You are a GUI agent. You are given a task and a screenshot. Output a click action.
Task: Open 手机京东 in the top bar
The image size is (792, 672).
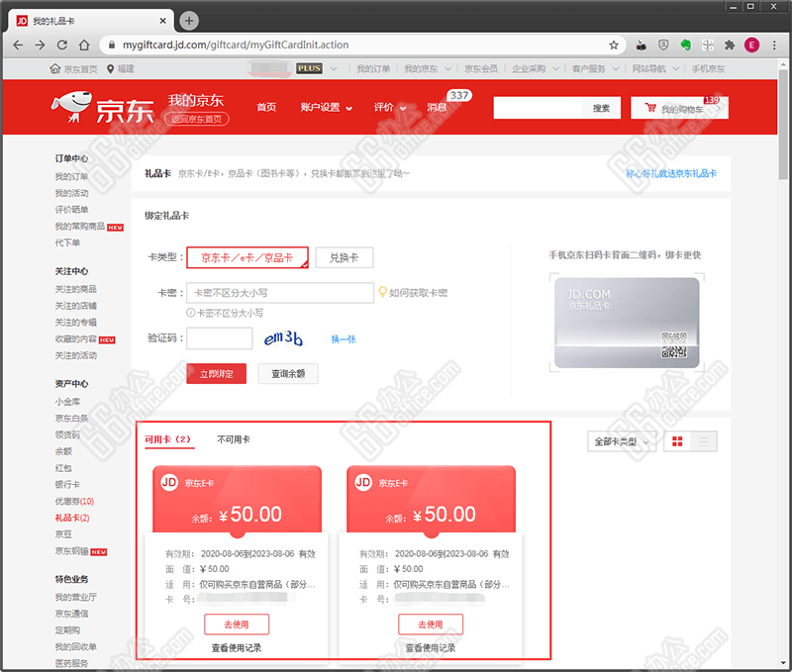[x=708, y=68]
